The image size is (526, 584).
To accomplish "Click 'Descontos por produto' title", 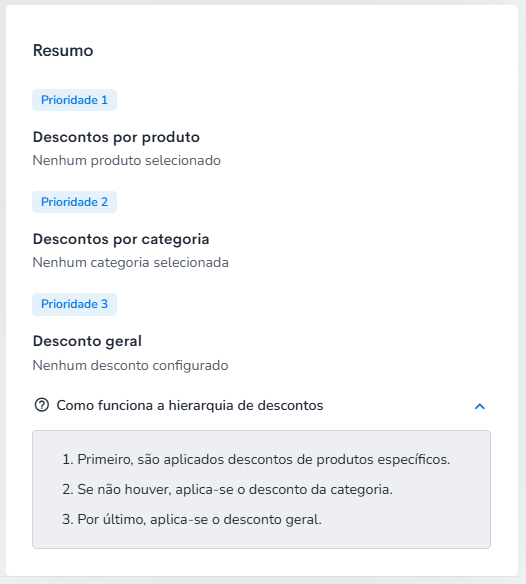I will tap(116, 137).
